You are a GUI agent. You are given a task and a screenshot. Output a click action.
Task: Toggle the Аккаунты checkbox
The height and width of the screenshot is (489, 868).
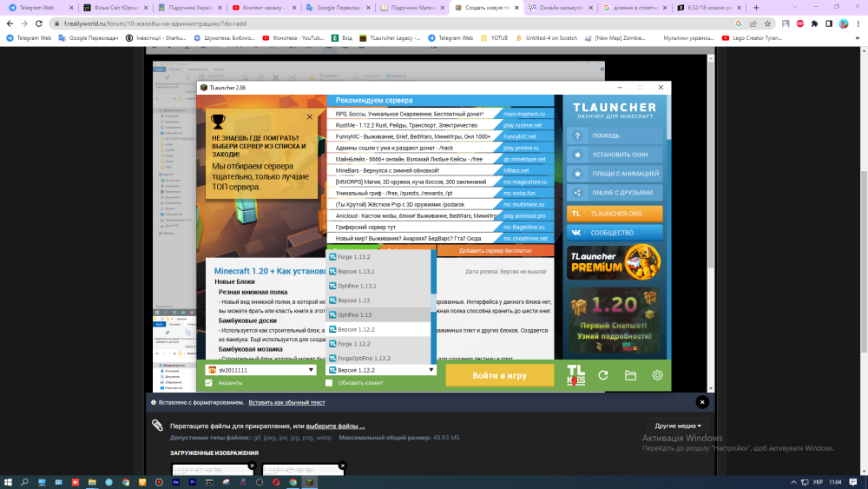click(x=208, y=383)
